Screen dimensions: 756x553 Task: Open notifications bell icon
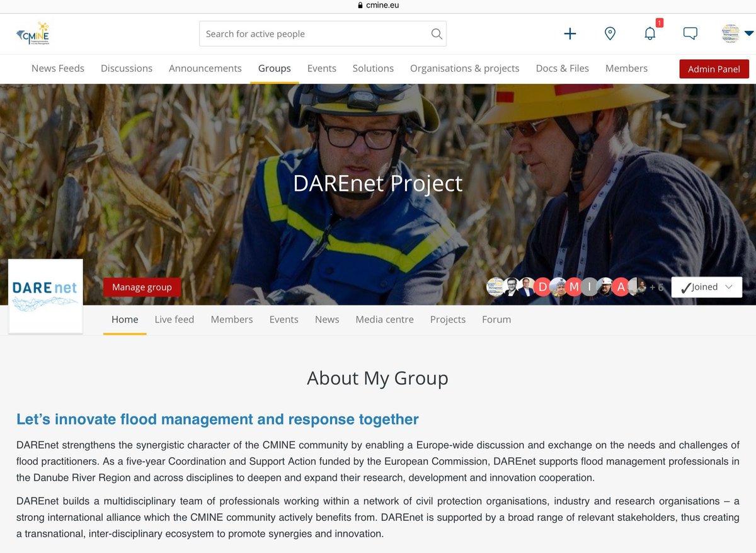click(650, 34)
